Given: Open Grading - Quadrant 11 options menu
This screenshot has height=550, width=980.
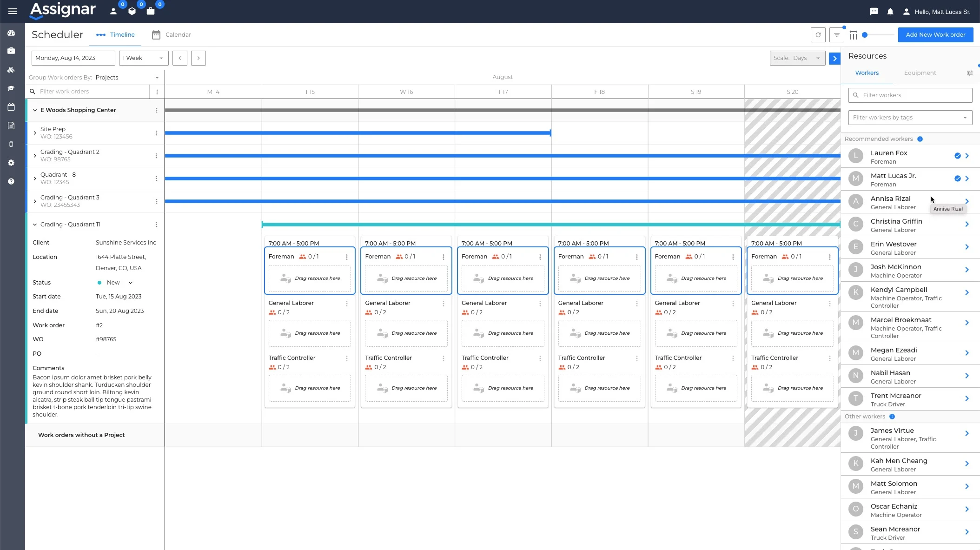Looking at the screenshot, I should [x=157, y=225].
